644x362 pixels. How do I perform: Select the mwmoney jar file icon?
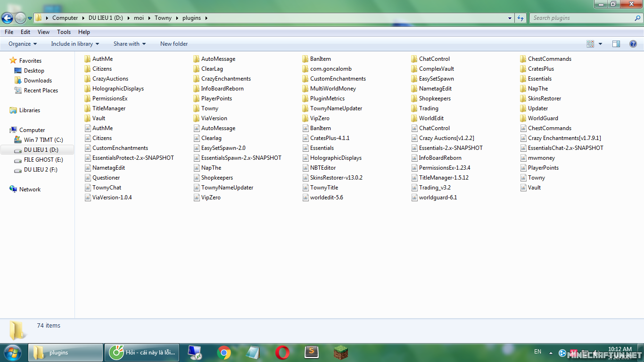click(523, 158)
